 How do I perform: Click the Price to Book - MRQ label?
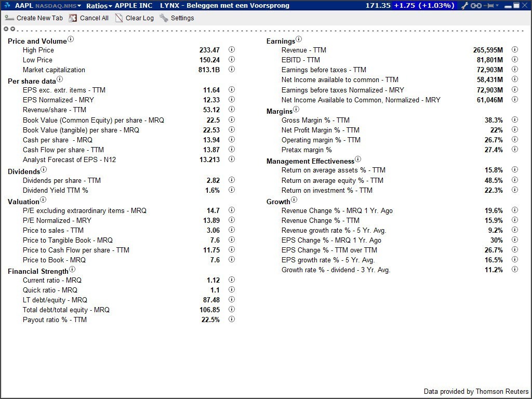point(54,260)
